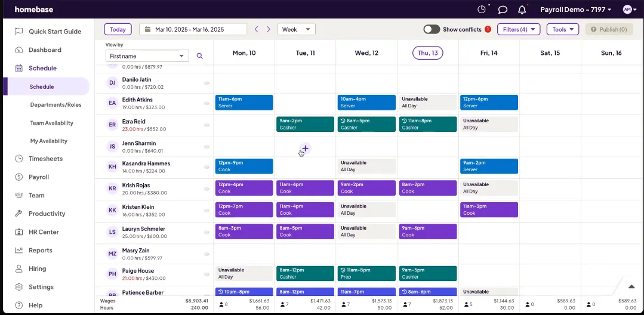
Task: Open Ezra Reid's 9am–2pm Cashier shift
Action: click(305, 123)
